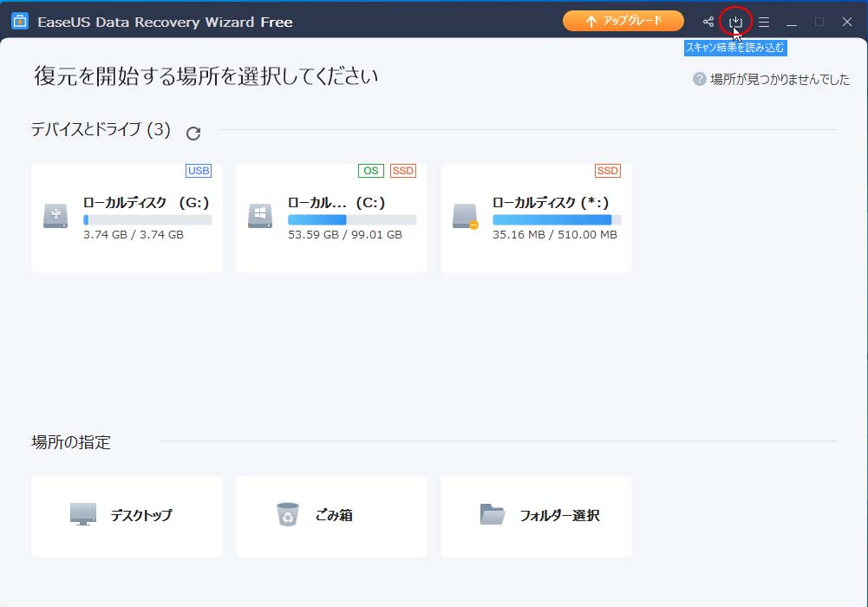Click the refresh drives icon
868x607 pixels.
point(193,133)
